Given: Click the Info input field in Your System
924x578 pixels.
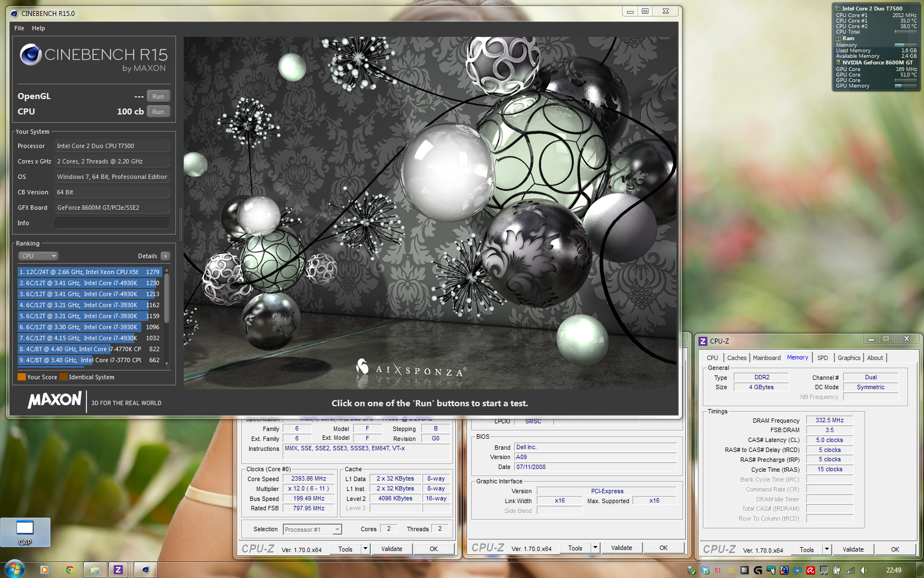Looking at the screenshot, I should 112,223.
